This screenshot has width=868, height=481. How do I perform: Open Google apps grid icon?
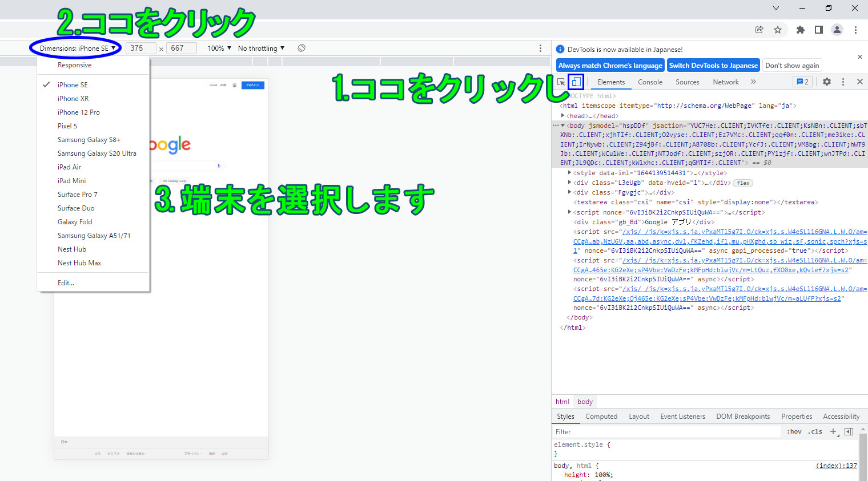[234, 85]
